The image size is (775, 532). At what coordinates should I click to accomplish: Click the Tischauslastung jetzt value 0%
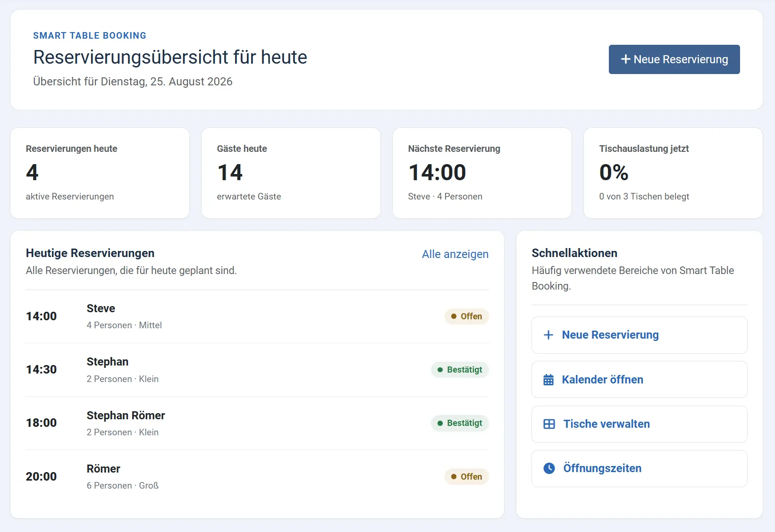(x=614, y=172)
